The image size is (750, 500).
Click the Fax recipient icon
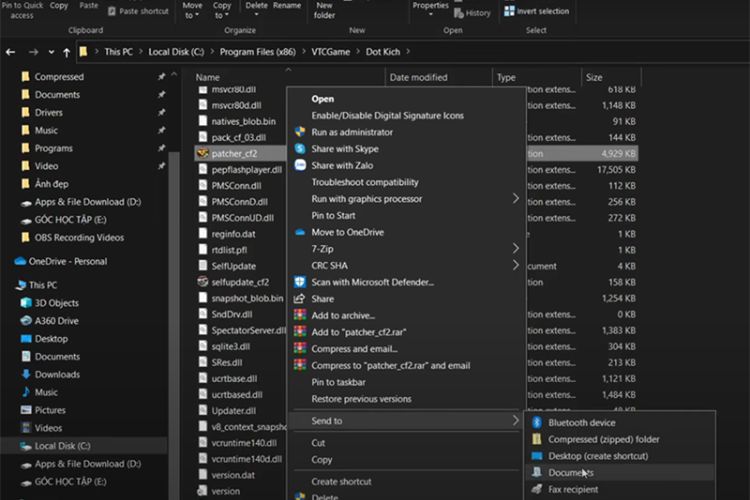(x=537, y=489)
